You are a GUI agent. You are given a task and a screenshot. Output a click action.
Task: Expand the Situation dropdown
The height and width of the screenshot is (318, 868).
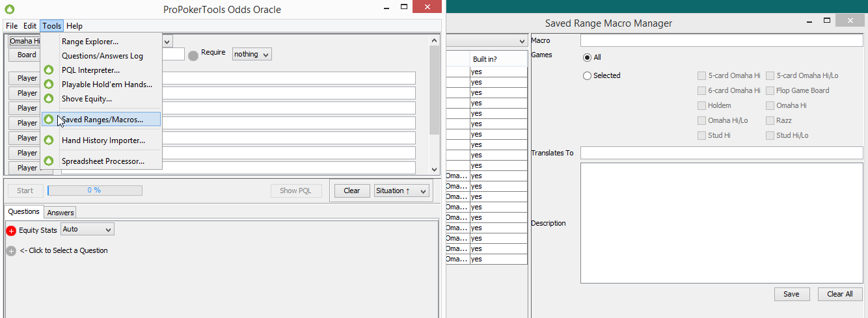pos(401,191)
